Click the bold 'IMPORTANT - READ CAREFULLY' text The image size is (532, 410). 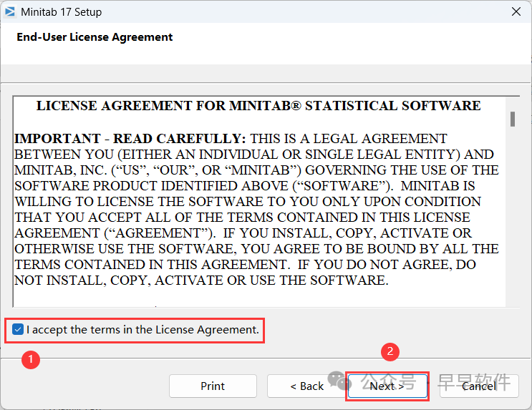pos(130,138)
